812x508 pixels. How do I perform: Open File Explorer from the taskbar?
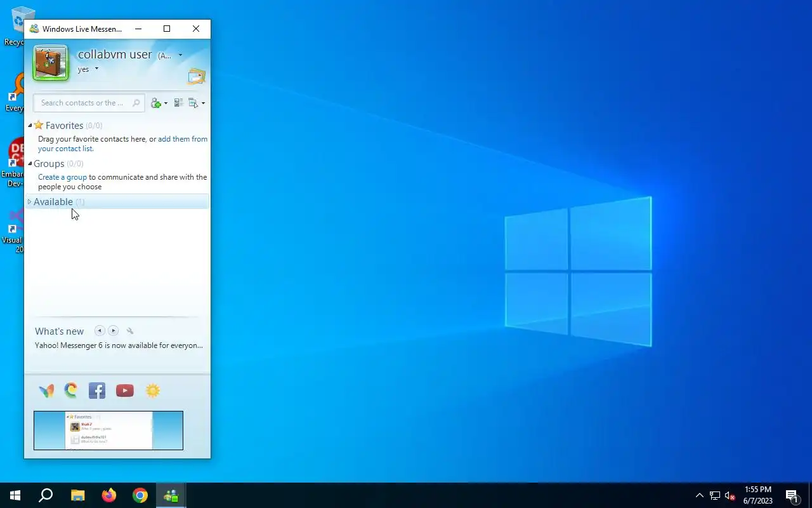pyautogui.click(x=77, y=495)
